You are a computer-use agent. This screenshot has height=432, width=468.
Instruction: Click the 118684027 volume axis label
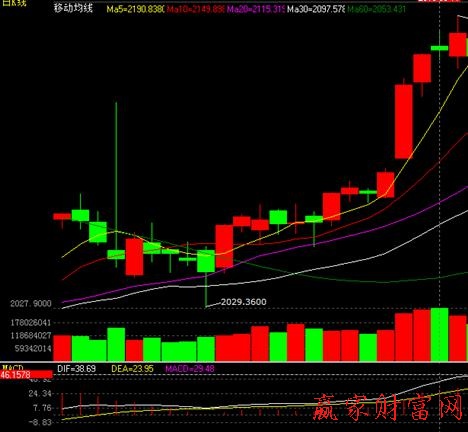coord(31,335)
